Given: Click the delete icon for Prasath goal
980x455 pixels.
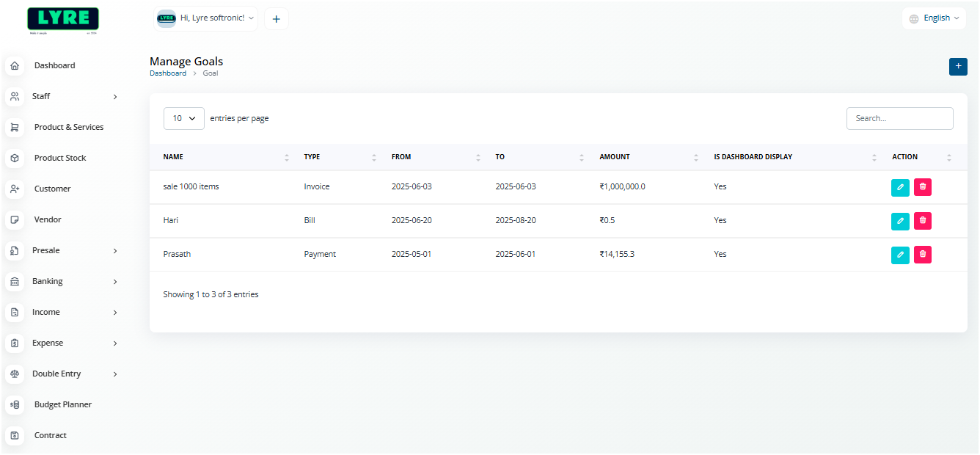Looking at the screenshot, I should pyautogui.click(x=923, y=255).
